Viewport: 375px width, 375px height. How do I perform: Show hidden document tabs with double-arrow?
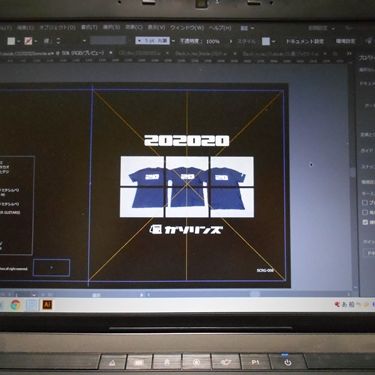[349, 53]
